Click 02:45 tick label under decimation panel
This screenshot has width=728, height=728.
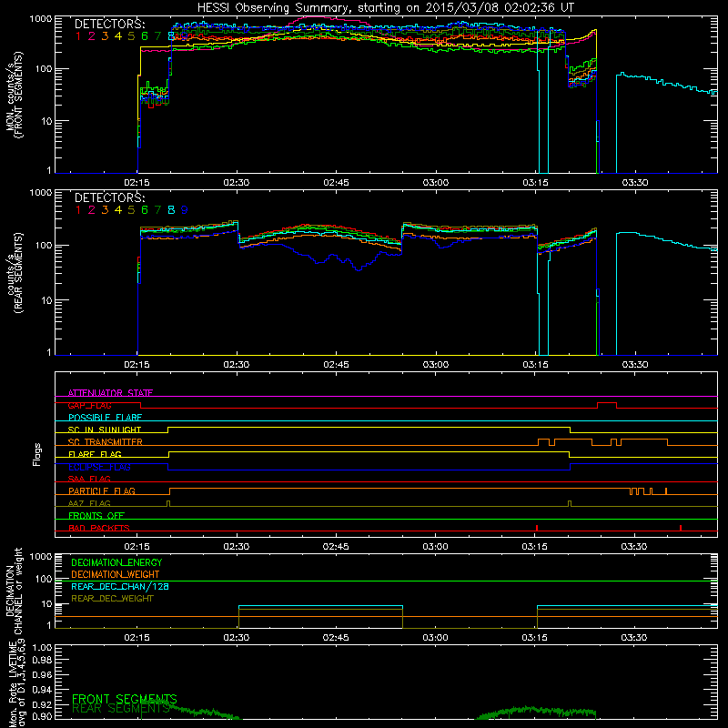336,638
